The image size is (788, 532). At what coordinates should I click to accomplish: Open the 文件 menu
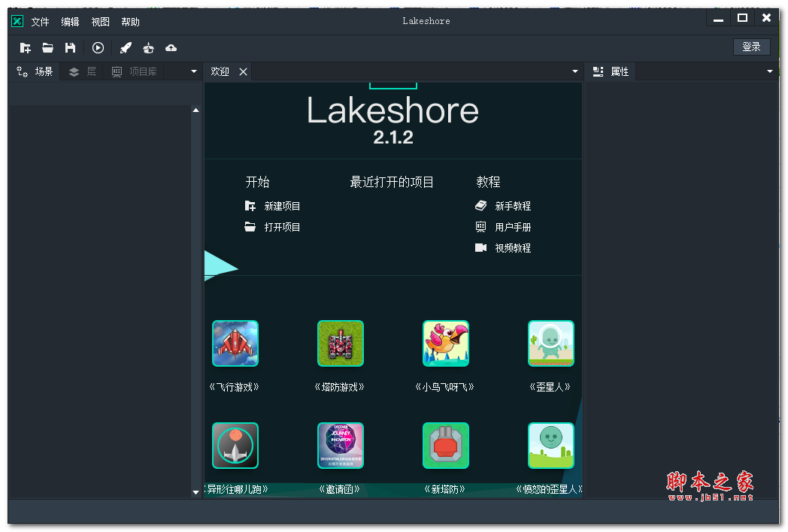40,22
